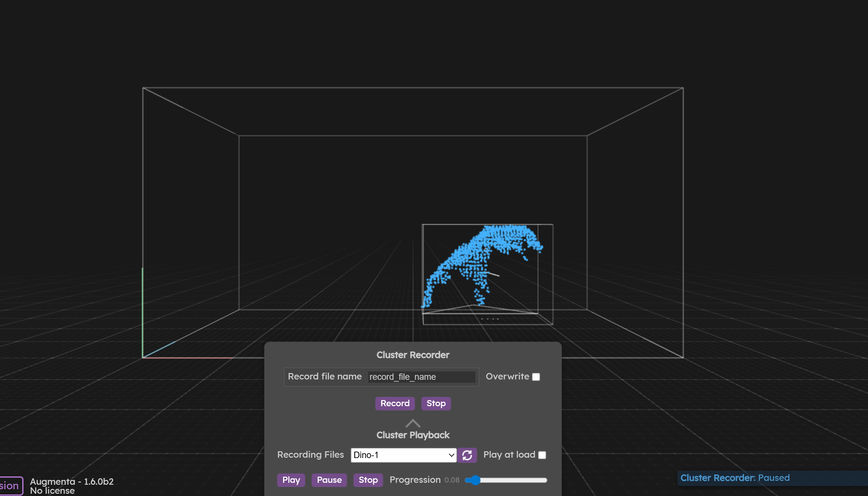Stop recording in Cluster Recorder
The image size is (868, 496).
coord(436,403)
